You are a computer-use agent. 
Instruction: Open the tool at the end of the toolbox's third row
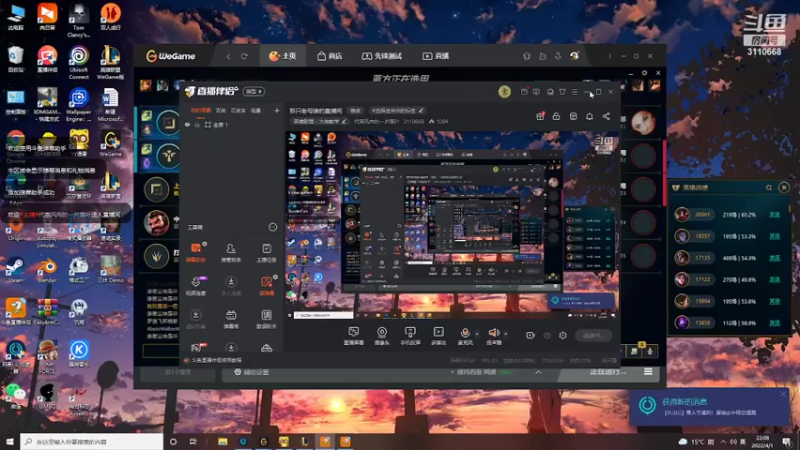point(266,319)
